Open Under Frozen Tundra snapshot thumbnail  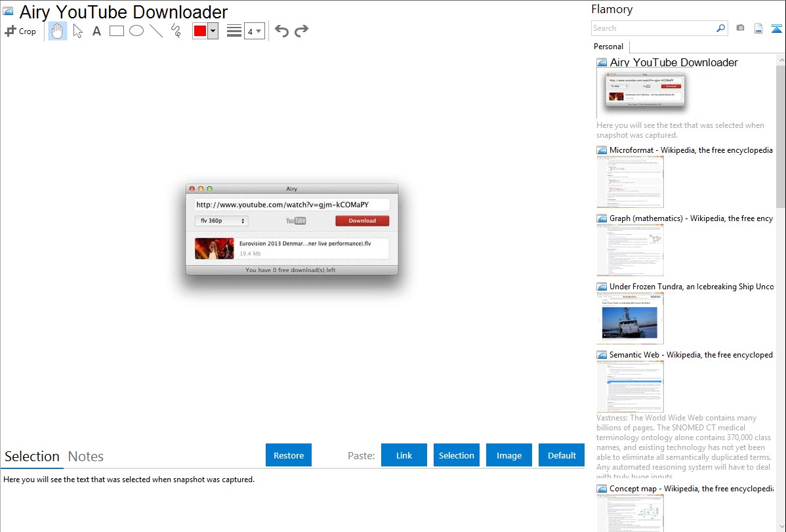tap(630, 318)
